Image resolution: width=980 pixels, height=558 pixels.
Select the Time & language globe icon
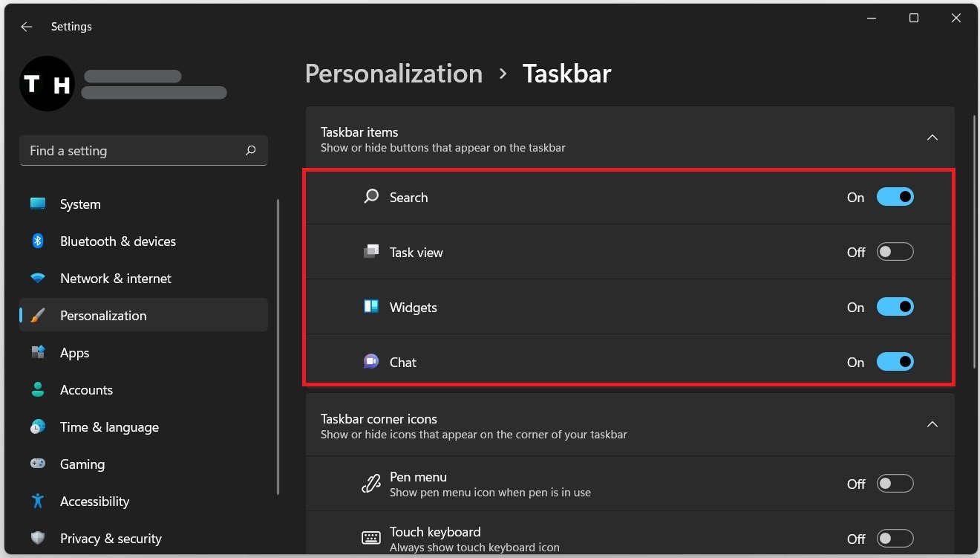pos(38,427)
